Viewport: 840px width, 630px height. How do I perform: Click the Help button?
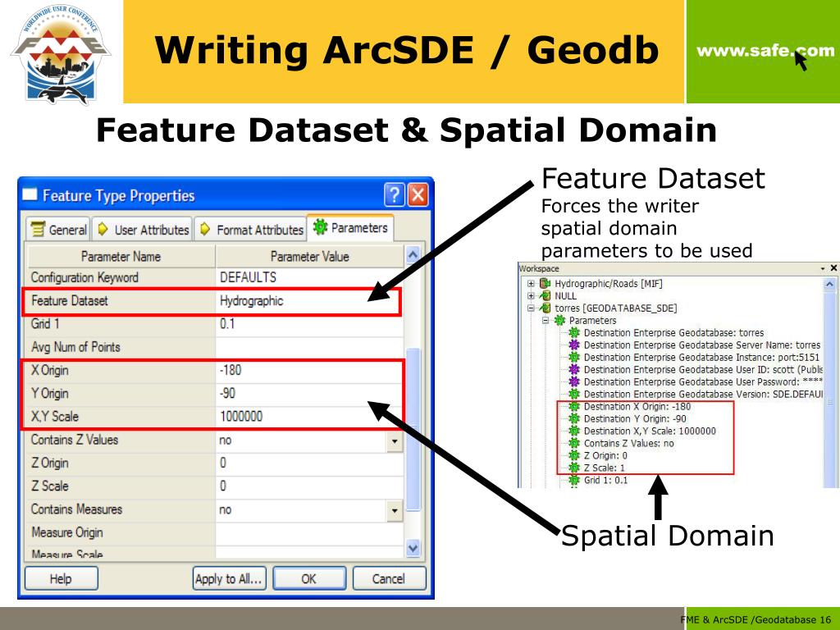coord(61,578)
